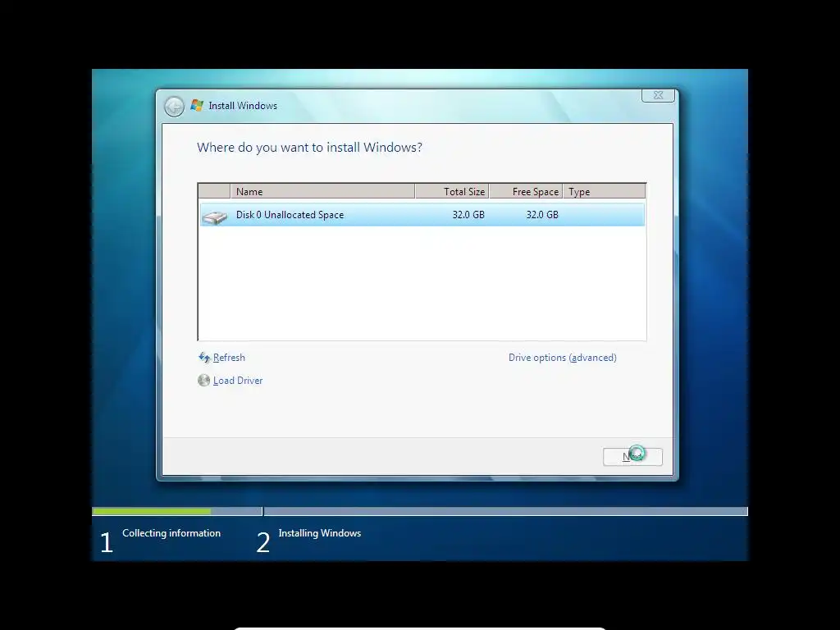Go back using the round back arrow

click(x=174, y=106)
